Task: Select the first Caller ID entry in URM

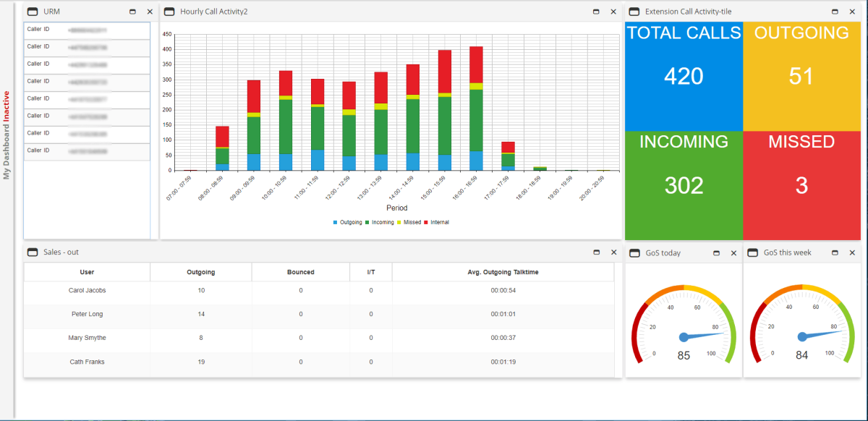Action: 87,31
